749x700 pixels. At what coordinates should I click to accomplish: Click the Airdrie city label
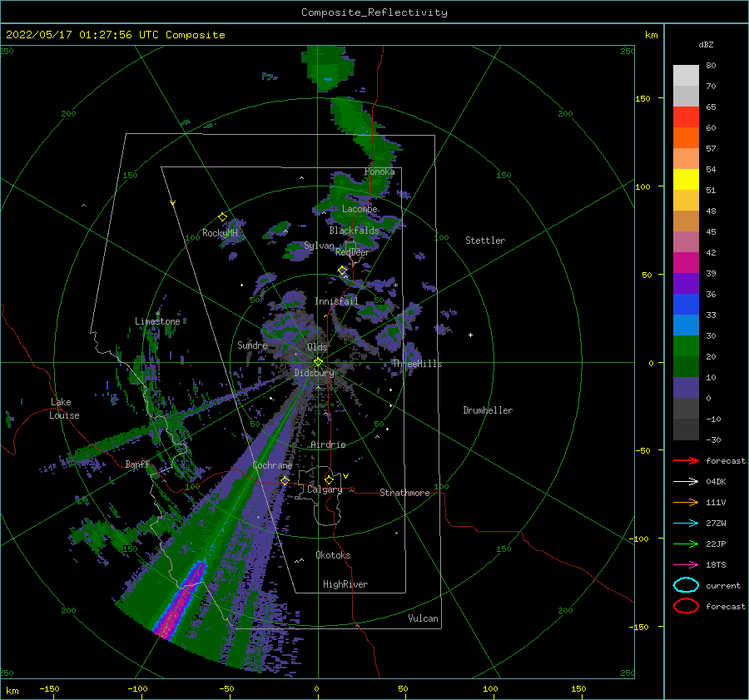(328, 444)
